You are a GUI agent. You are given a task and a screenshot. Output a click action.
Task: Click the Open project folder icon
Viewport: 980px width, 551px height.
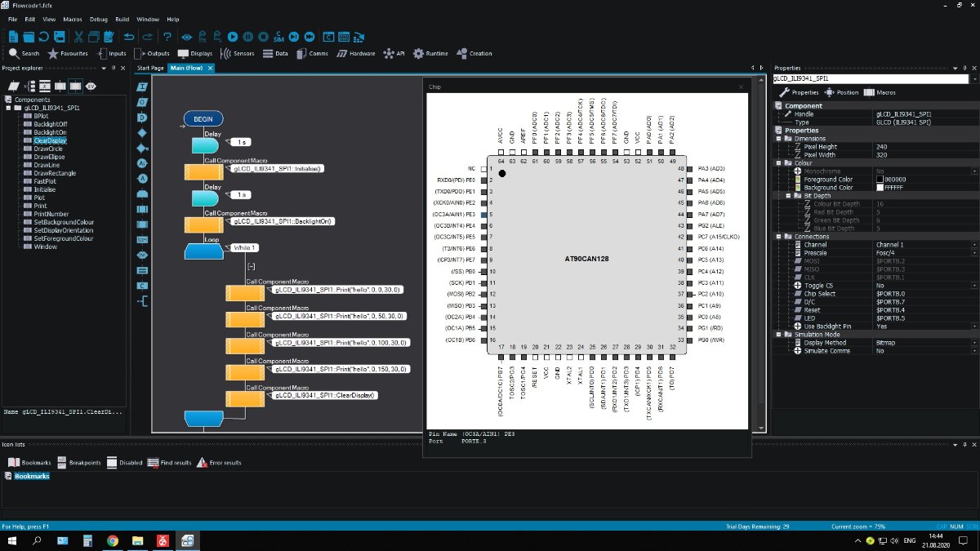(x=29, y=37)
